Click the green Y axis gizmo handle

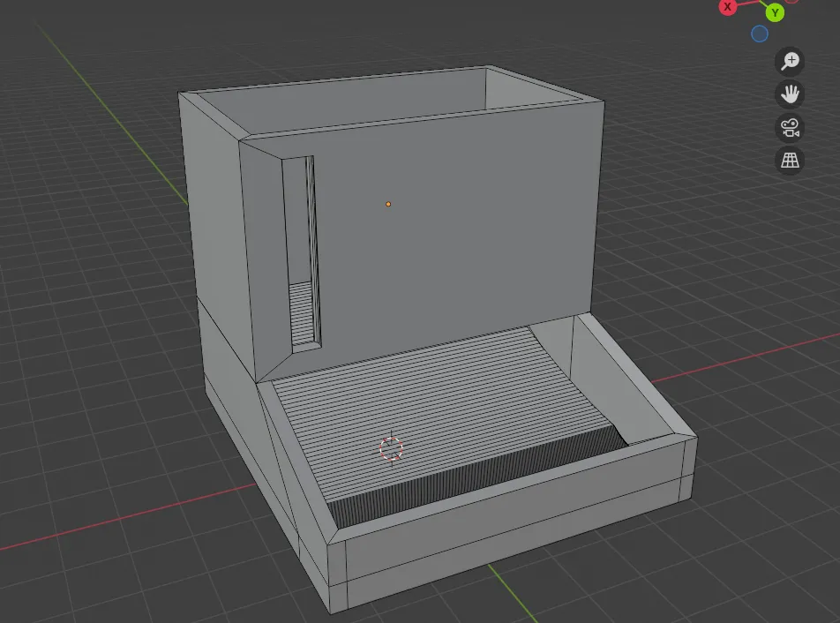(775, 12)
